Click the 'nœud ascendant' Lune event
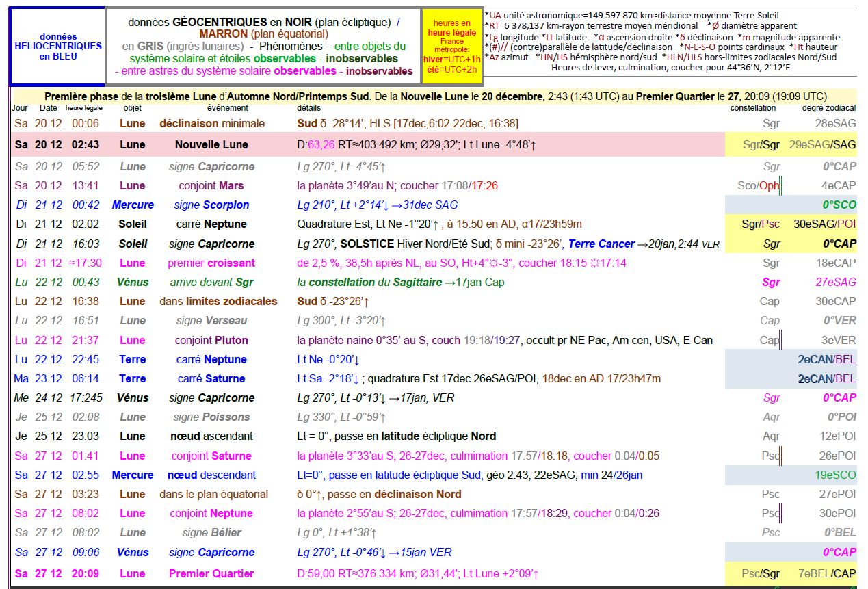The image size is (868, 589). (x=211, y=436)
